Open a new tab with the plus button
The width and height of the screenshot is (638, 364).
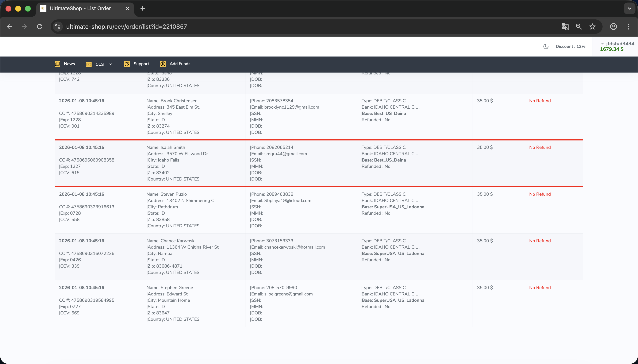(143, 8)
